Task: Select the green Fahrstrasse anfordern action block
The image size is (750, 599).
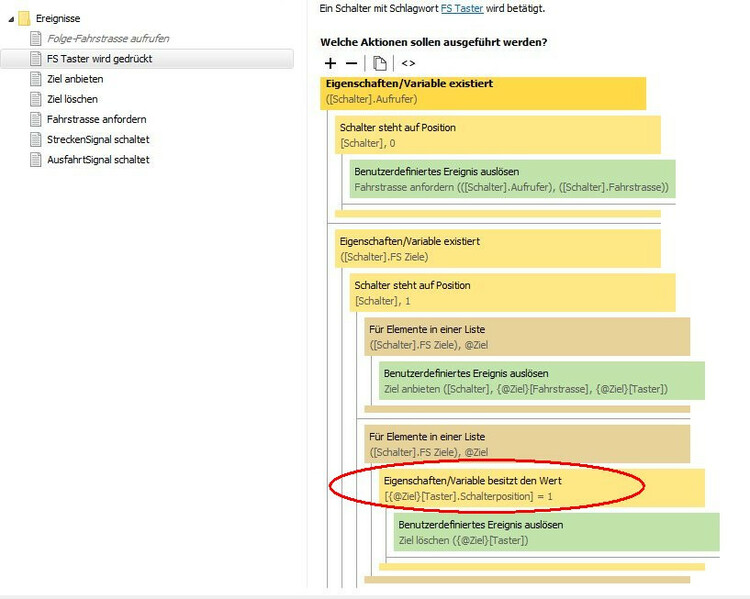Action: point(512,179)
